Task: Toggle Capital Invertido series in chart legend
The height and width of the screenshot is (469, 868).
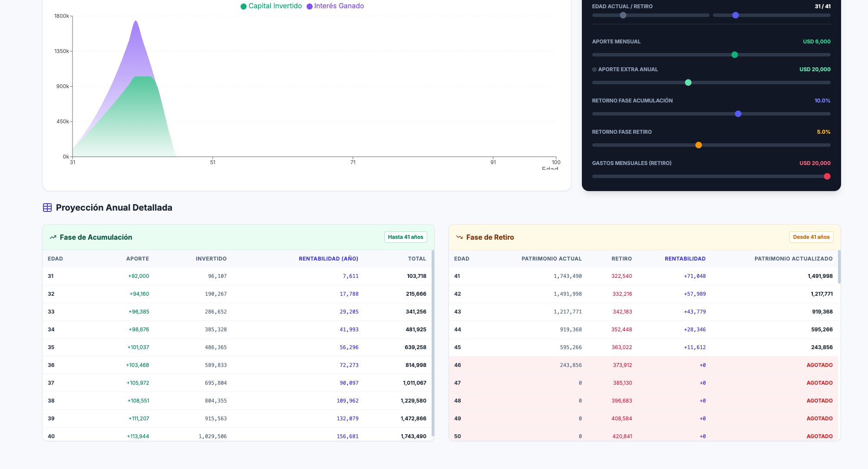Action: (275, 6)
